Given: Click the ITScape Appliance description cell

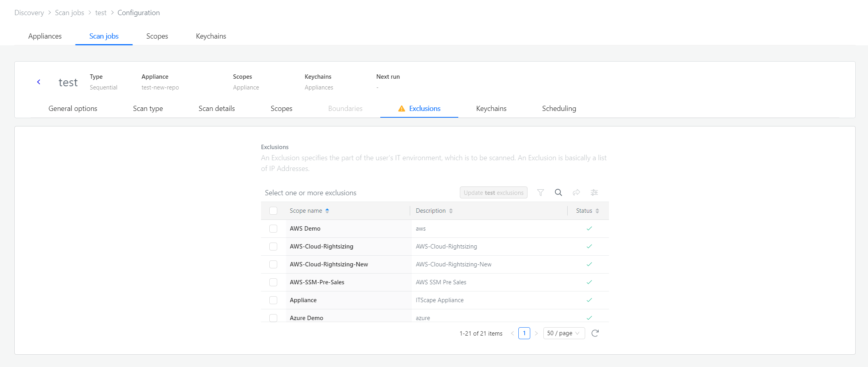Looking at the screenshot, I should click(x=440, y=300).
